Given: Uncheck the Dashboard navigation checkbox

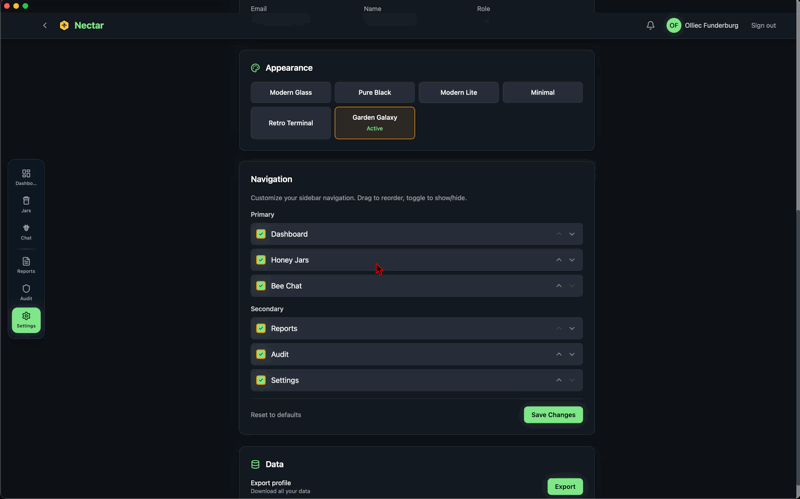Looking at the screenshot, I should 261,234.
